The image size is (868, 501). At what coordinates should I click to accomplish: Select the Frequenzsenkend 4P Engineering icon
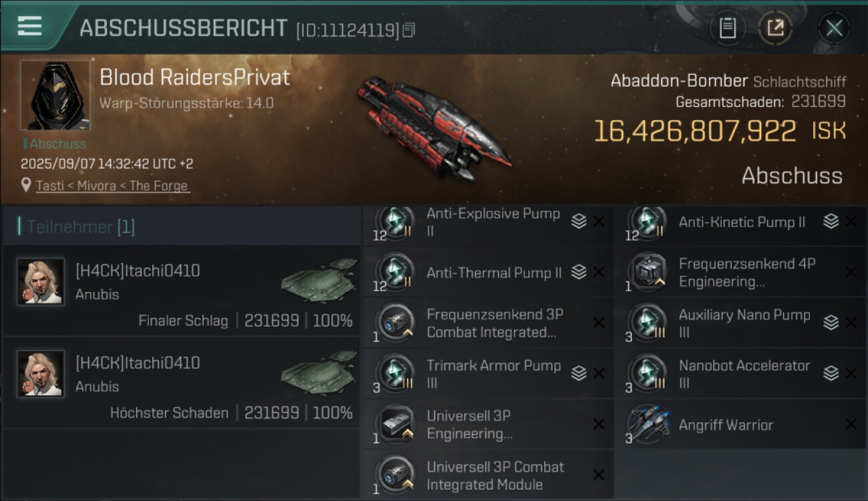click(x=647, y=273)
